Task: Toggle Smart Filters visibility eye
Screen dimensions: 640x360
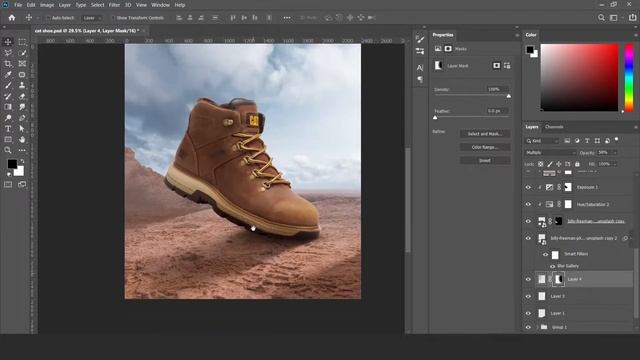Action: 545,254
